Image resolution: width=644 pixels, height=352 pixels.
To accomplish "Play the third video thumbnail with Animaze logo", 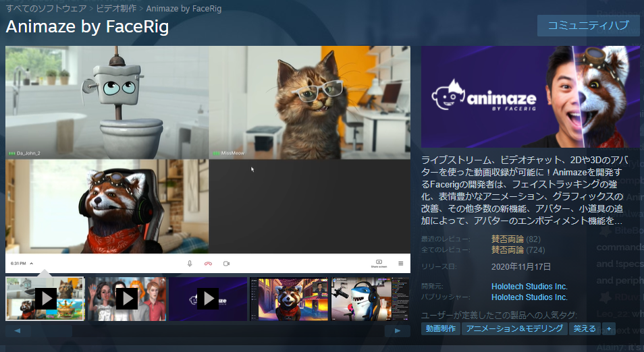I will (208, 299).
